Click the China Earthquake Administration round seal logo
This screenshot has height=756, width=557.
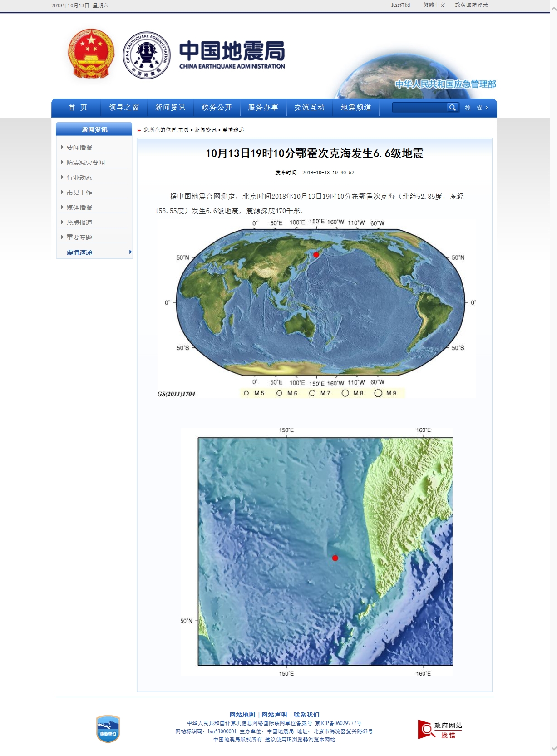pyautogui.click(x=147, y=55)
